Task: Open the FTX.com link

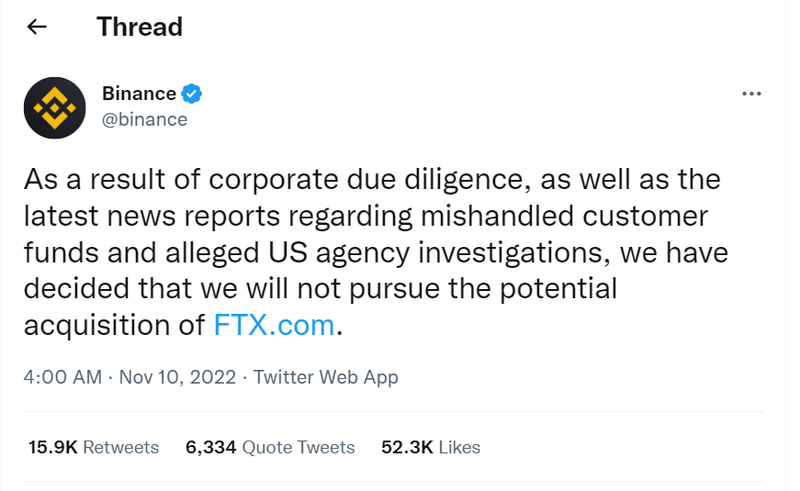Action: click(x=274, y=325)
